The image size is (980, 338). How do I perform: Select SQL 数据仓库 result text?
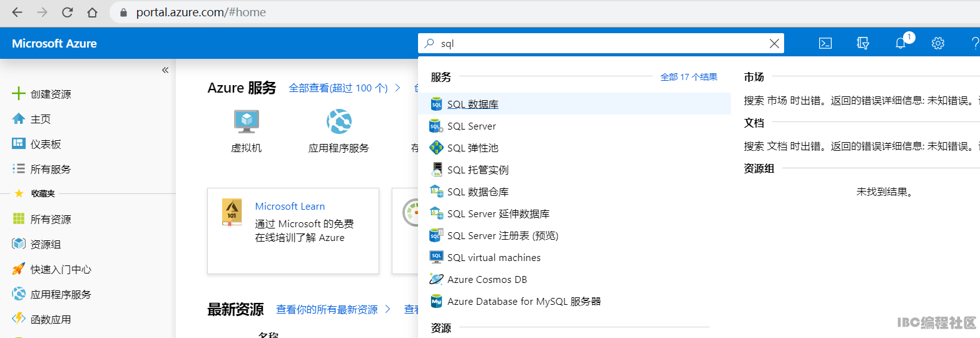click(x=478, y=192)
